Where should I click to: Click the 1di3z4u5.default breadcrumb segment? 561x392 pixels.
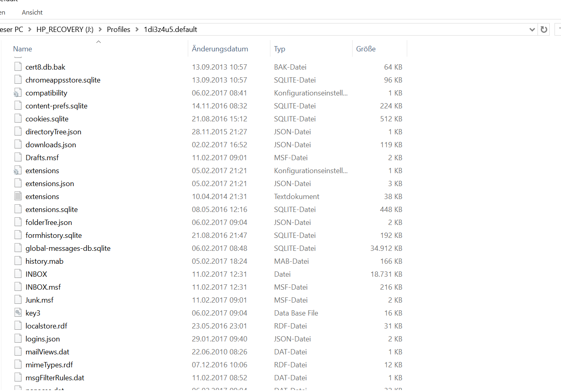[170, 30]
